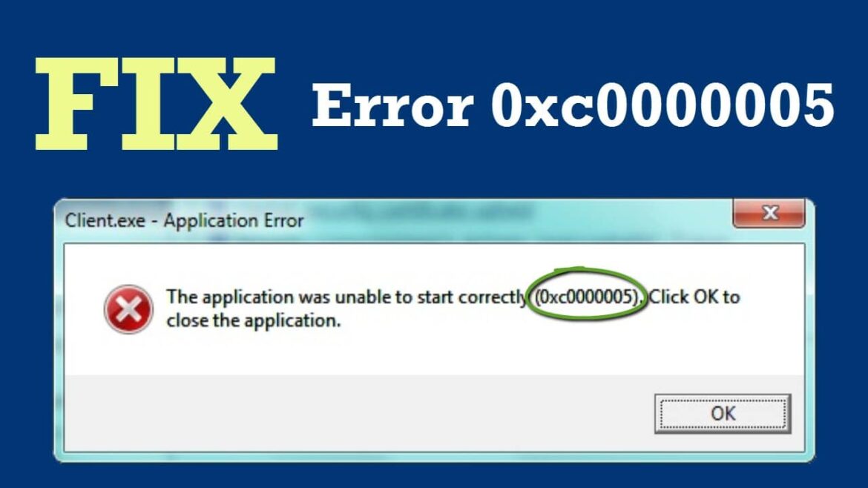Click the 0xc0000005 code in the heading

pyautogui.click(x=662, y=105)
